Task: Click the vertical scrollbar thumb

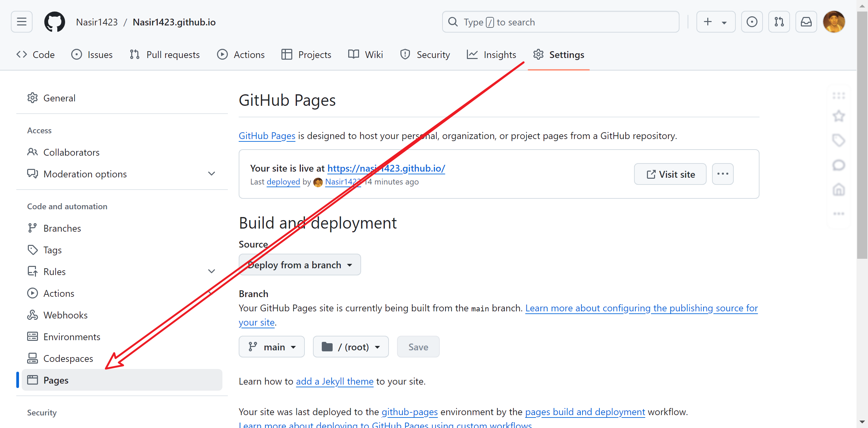Action: coord(862,135)
